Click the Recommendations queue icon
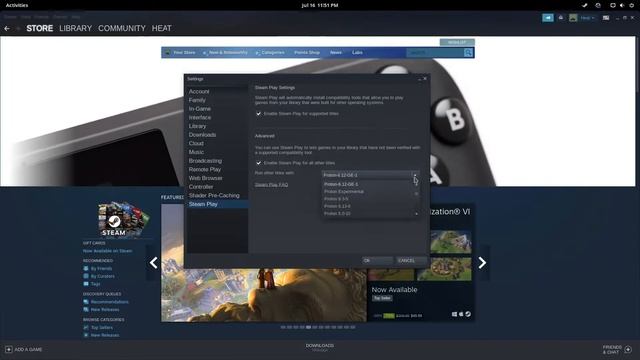Viewport: 640px width, 360px height. [x=86, y=302]
